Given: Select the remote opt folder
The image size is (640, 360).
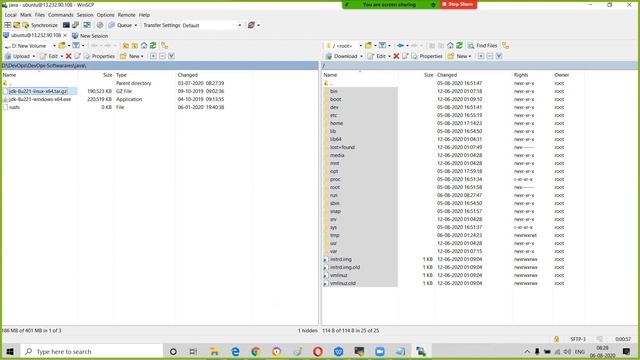Looking at the screenshot, I should coord(334,171).
